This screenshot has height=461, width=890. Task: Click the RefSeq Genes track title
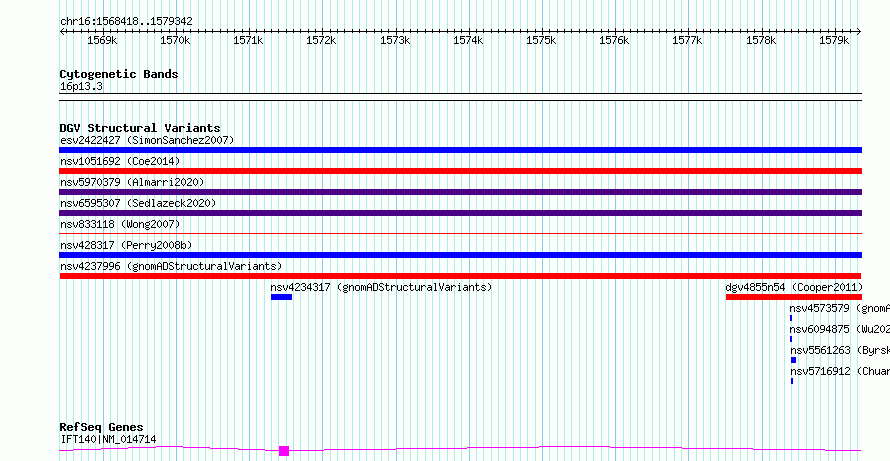pos(102,427)
